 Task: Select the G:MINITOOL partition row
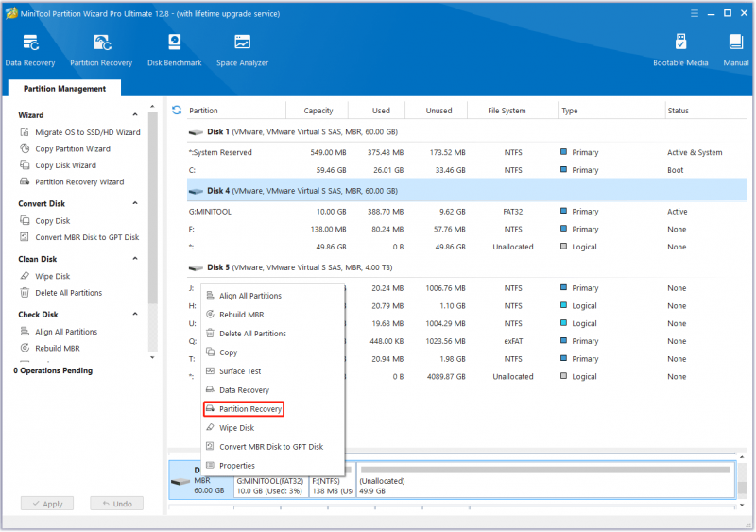tap(467, 212)
